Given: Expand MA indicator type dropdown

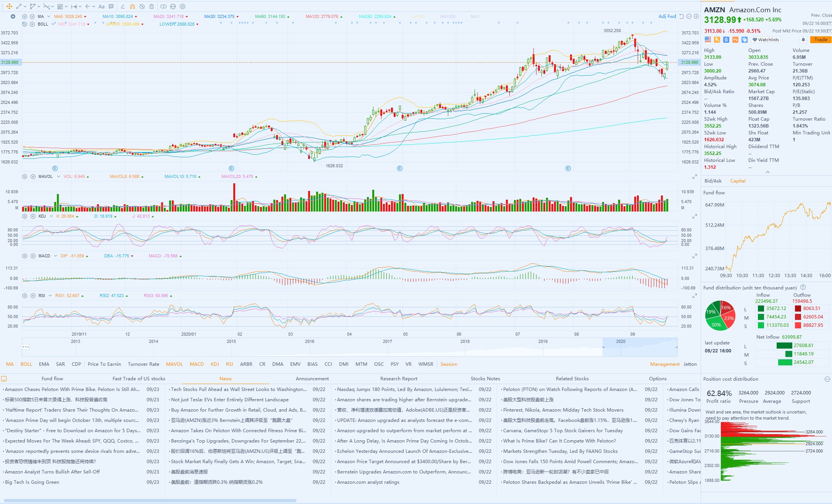Looking at the screenshot, I should tap(48, 16).
